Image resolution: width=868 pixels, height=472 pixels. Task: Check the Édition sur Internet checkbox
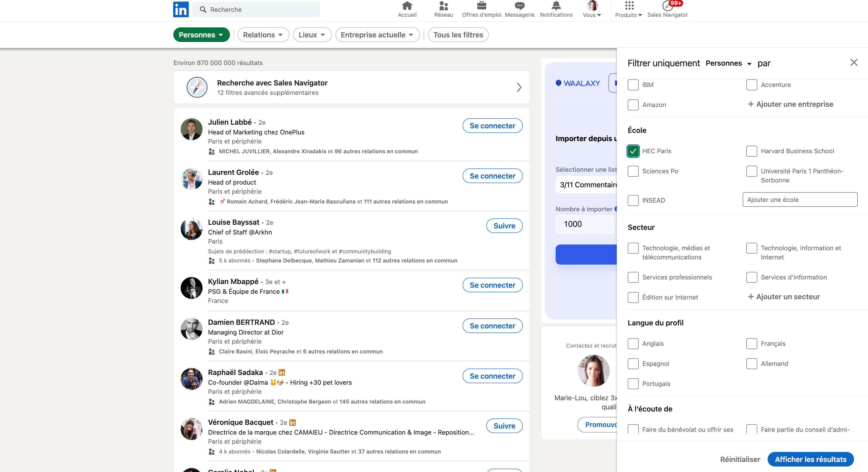633,297
